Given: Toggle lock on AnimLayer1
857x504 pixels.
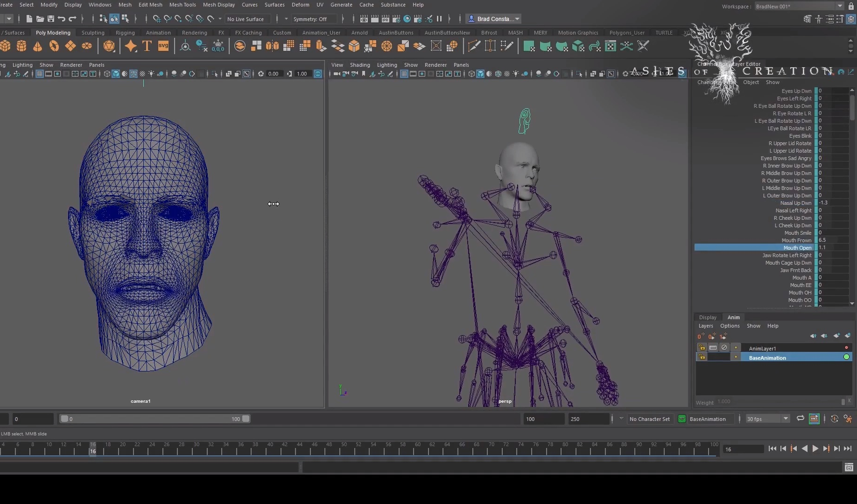Looking at the screenshot, I should (702, 348).
